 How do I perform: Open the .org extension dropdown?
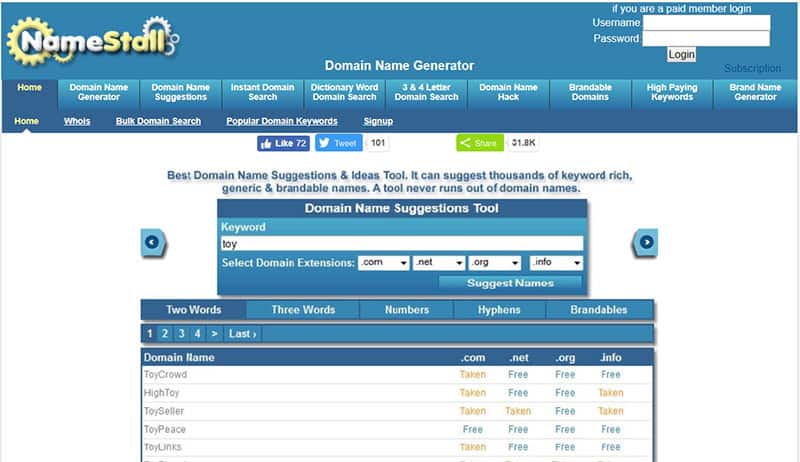tap(495, 263)
